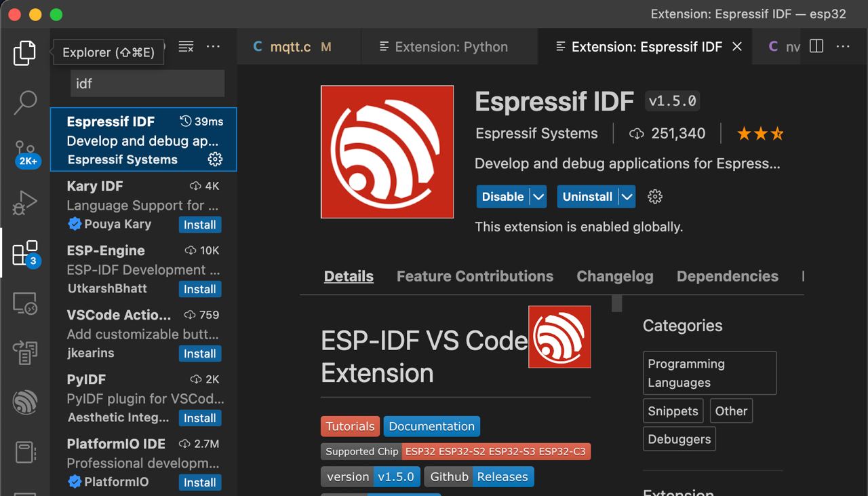Select the Espressif IDF entry in the extension list
Screen dimensions: 868x496
pos(144,140)
